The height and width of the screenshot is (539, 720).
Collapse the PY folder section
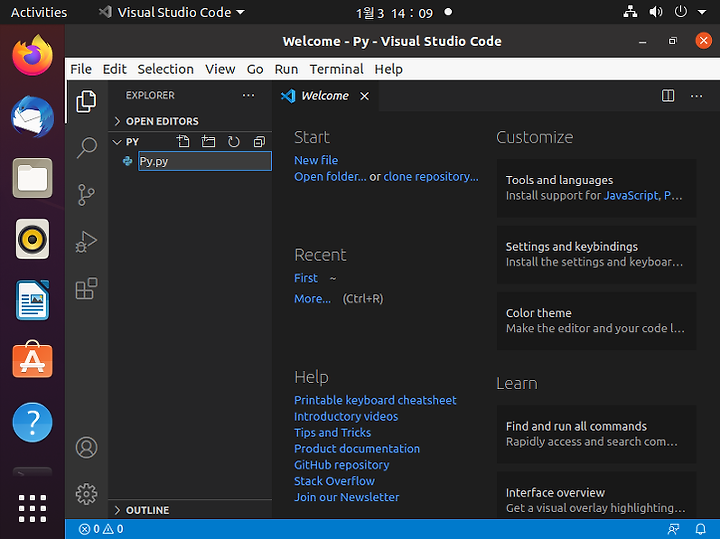tap(132, 141)
